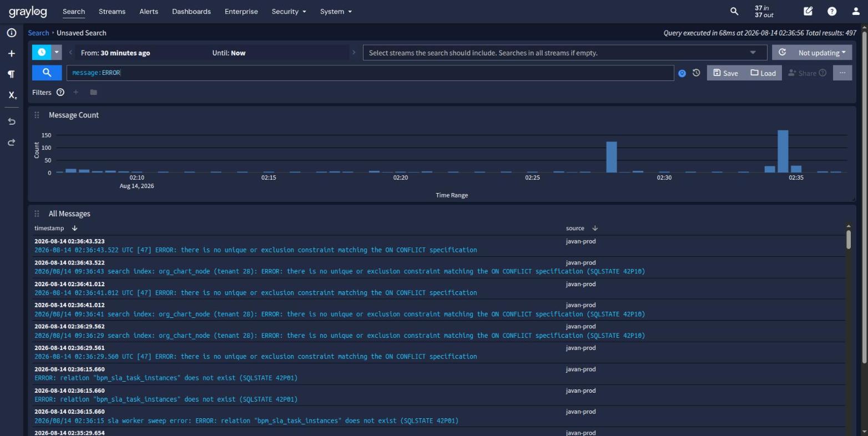This screenshot has width=868, height=436.
Task: Focus the message:ERROR query input
Action: (x=370, y=73)
